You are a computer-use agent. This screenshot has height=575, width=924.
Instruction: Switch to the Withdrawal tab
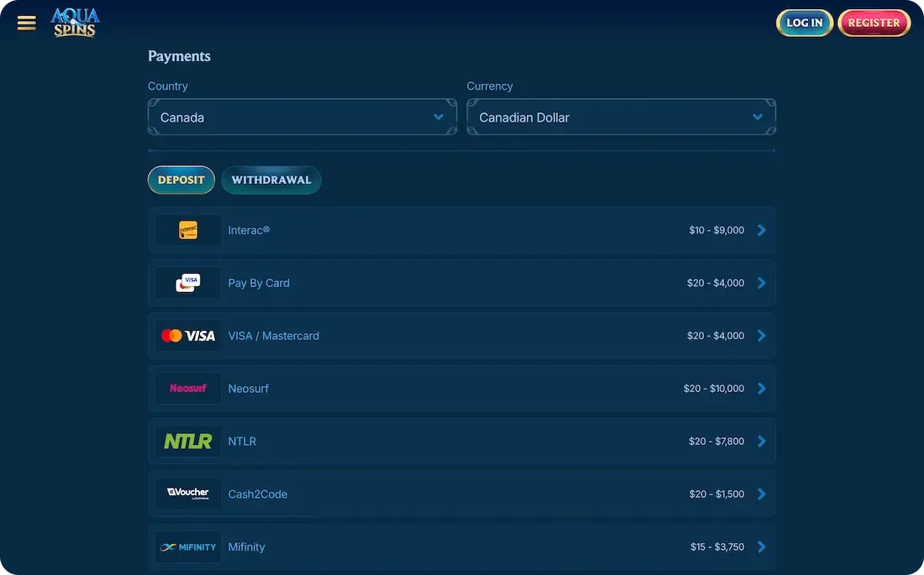271,180
